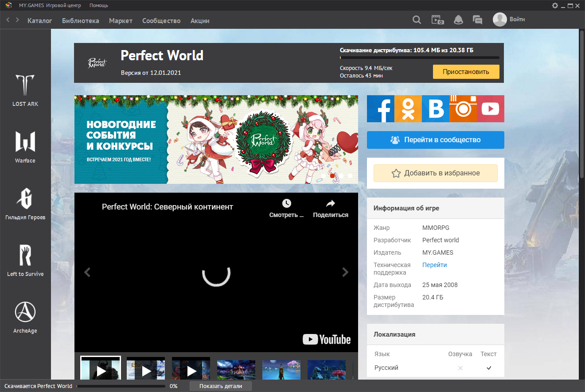Screen dimensions: 585x392
Task: Open Гильдия Героев from the sidebar
Action: tap(25, 204)
